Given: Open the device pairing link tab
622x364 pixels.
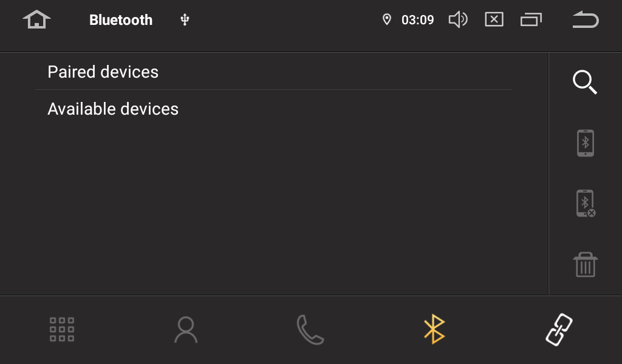Looking at the screenshot, I should [559, 329].
